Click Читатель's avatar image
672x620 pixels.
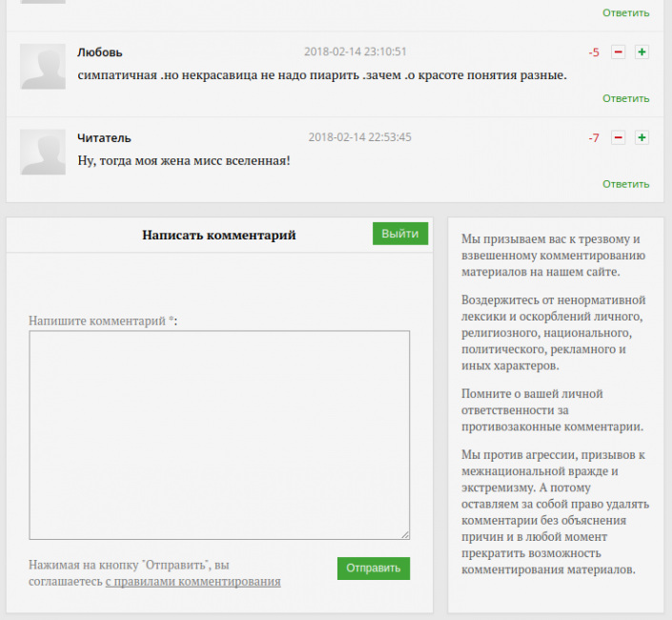coord(43,153)
